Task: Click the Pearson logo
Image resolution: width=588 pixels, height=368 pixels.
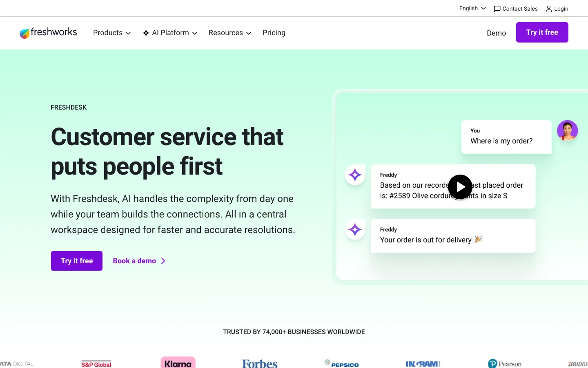Action: [505, 364]
